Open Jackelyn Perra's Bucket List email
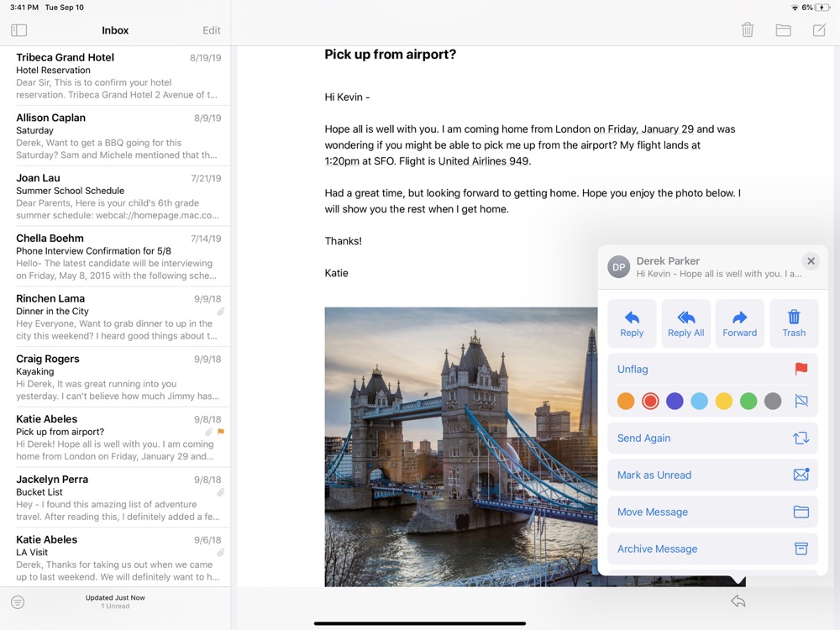Viewport: 840px width, 630px height. coord(115,497)
